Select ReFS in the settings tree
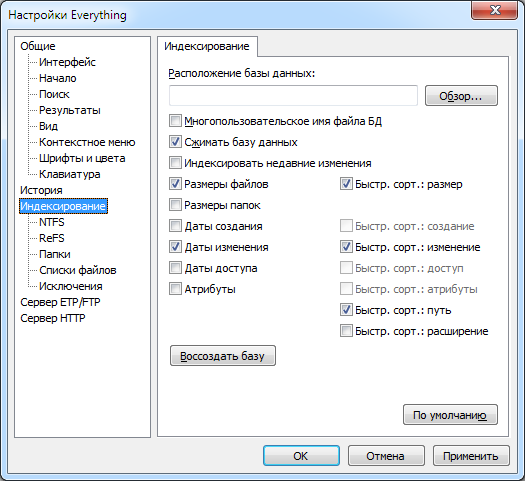Viewport: 525px width, 481px height. click(x=52, y=238)
